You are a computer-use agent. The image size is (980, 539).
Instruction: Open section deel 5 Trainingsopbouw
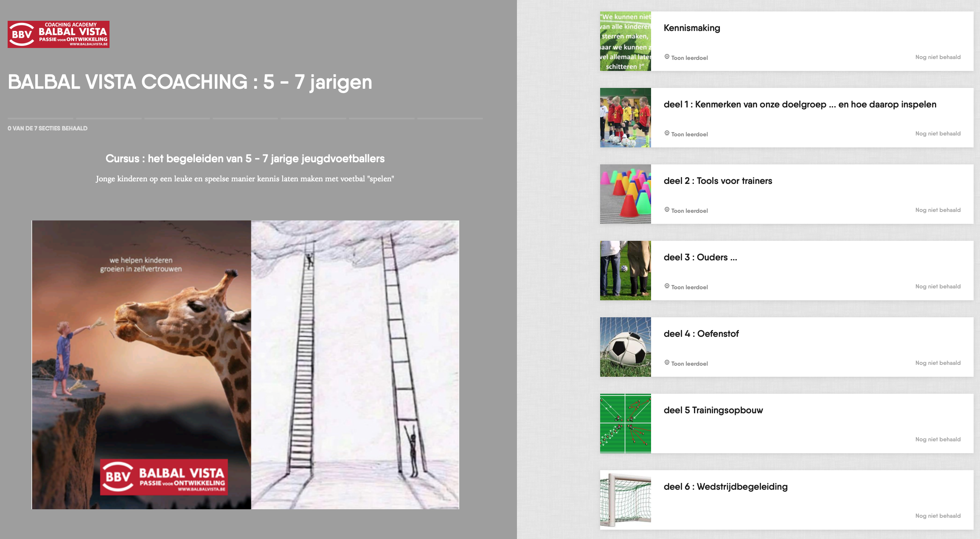coord(713,410)
